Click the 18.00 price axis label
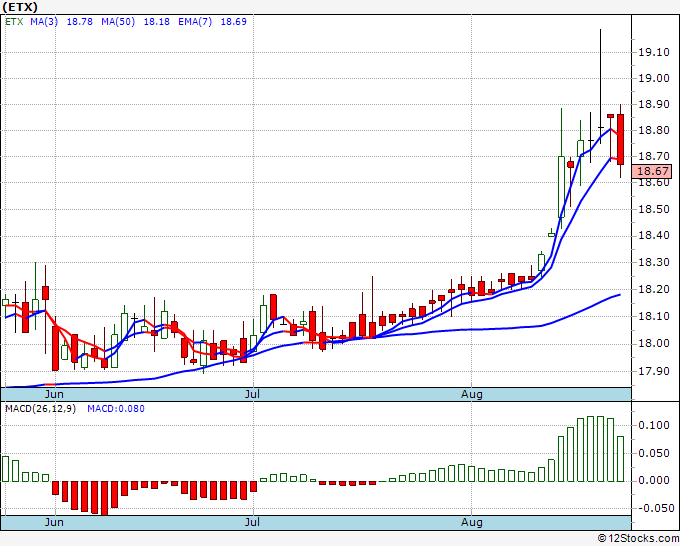Image resolution: width=680 pixels, height=546 pixels. (654, 344)
